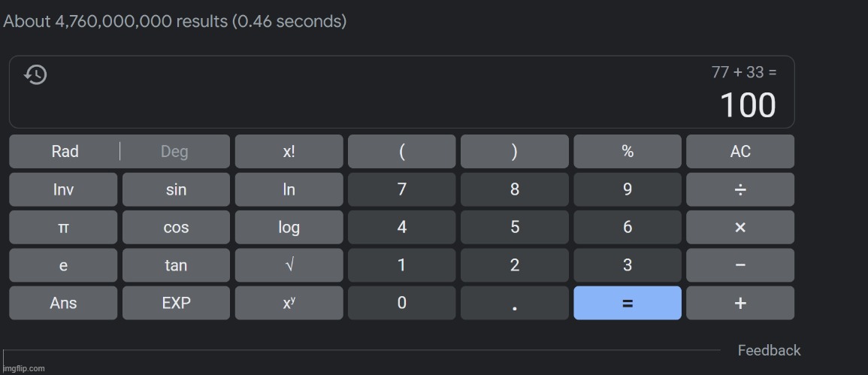Insert the π constant
Image resolution: width=868 pixels, height=375 pixels.
pos(63,227)
